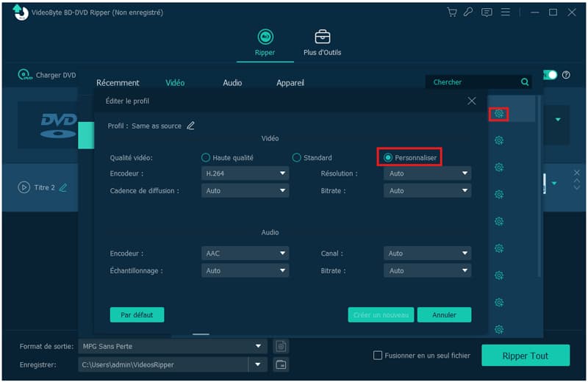The height and width of the screenshot is (382, 588).
Task: Click the Chercher search field
Action: coord(473,82)
